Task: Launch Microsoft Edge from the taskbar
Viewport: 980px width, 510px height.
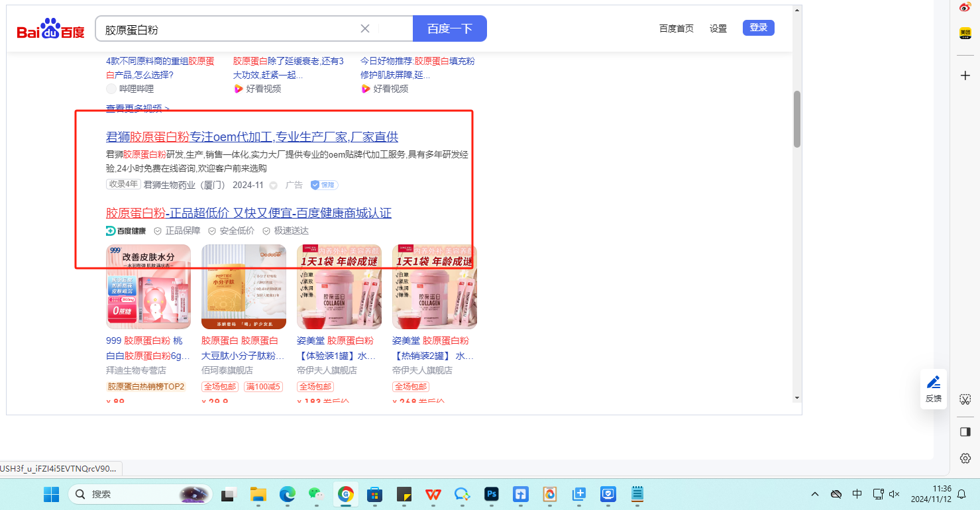Action: pos(287,494)
